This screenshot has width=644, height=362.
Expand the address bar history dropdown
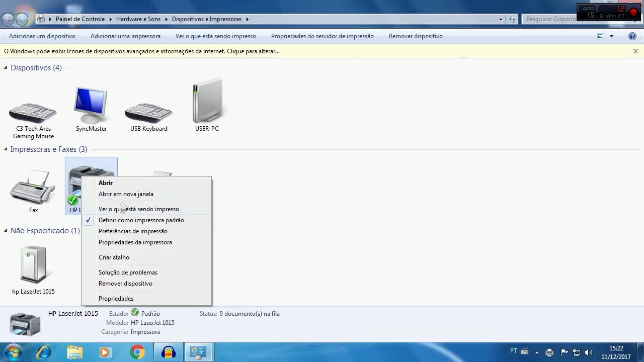501,19
